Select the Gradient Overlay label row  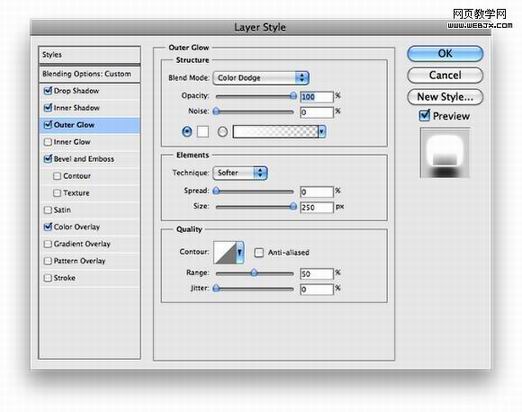[89, 244]
